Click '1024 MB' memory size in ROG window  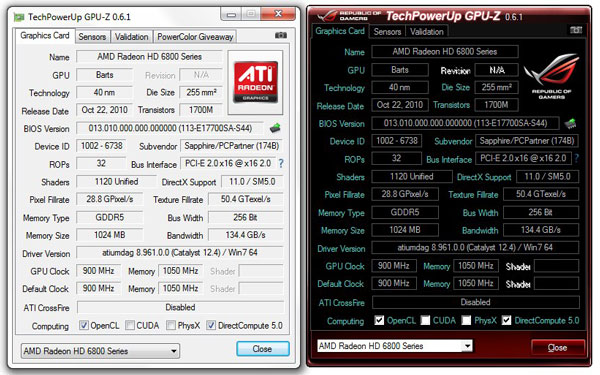405,230
